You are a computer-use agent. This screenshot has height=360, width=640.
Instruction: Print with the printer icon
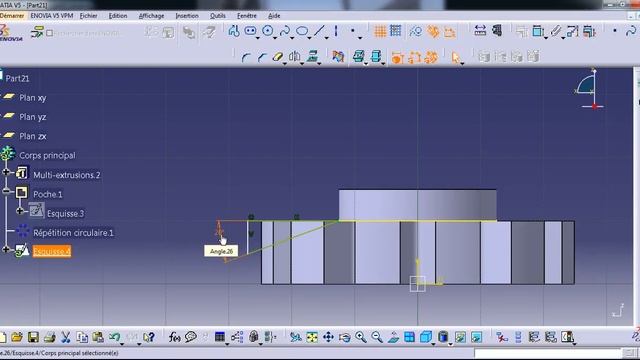point(49,337)
